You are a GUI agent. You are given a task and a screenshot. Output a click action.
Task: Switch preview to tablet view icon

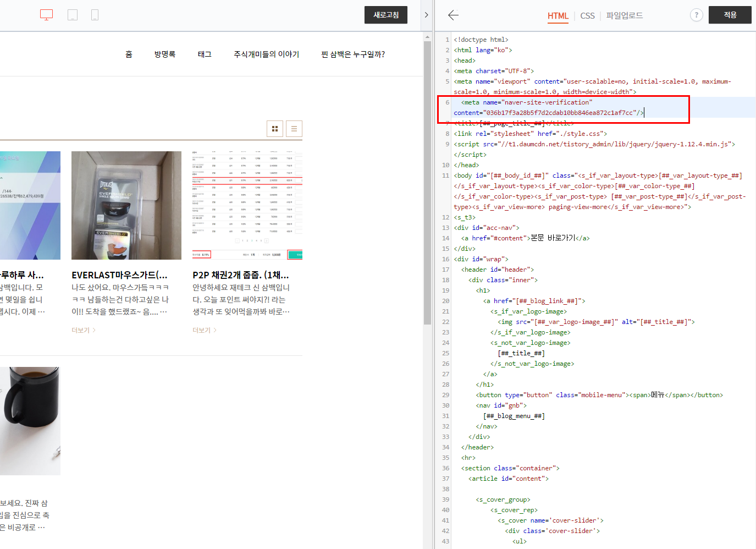73,15
